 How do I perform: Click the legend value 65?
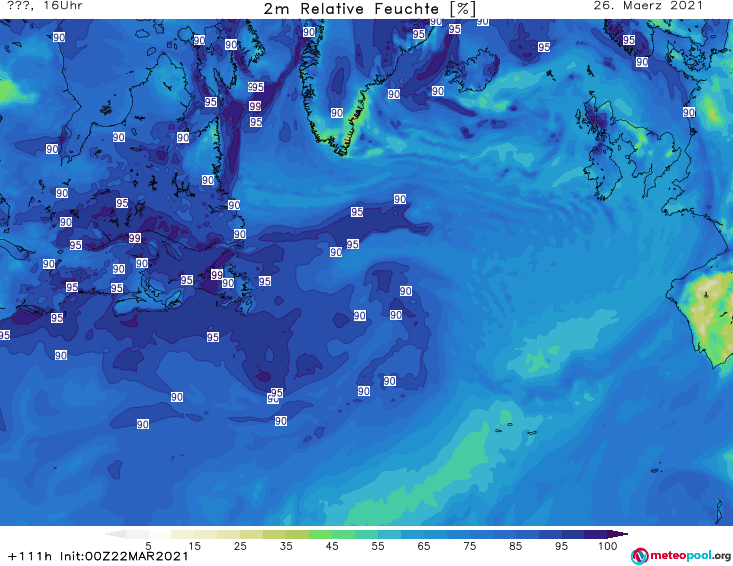click(x=424, y=546)
